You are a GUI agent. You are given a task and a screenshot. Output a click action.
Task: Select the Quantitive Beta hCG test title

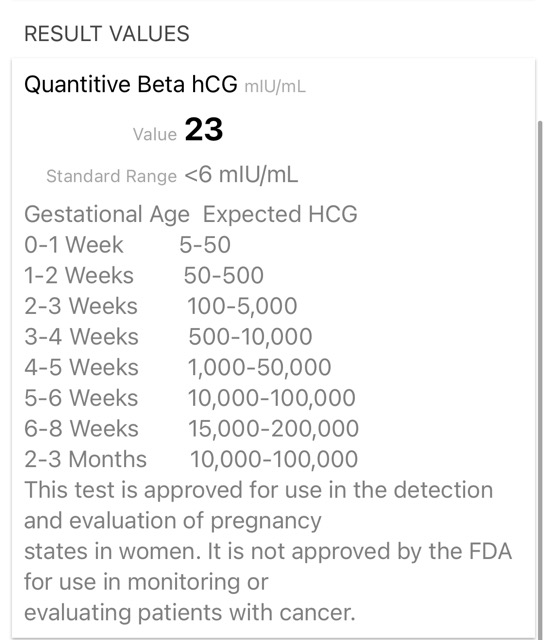coord(131,84)
